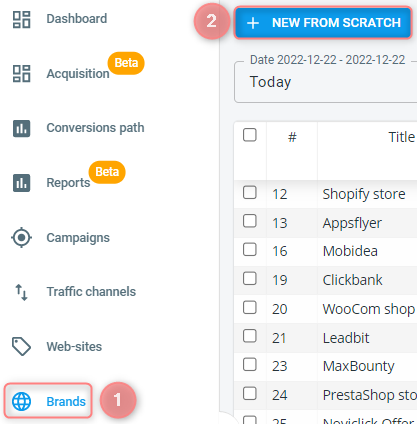This screenshot has width=417, height=424.
Task: Toggle the select-all checkbox in table header
Action: (250, 135)
